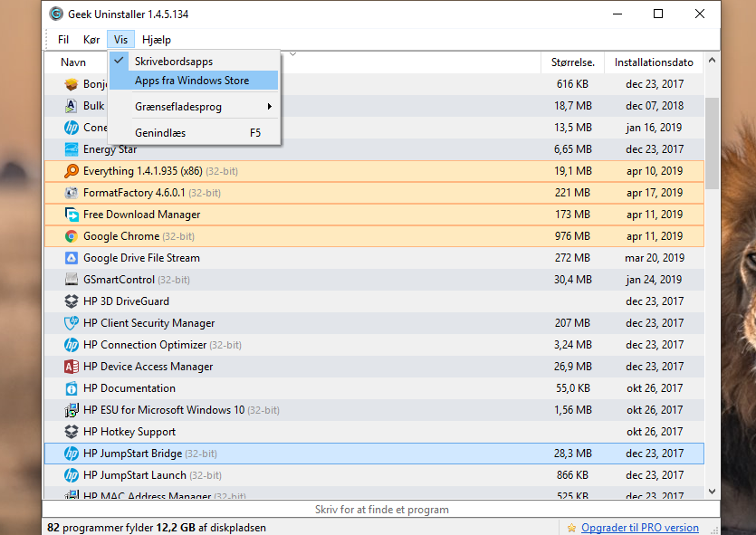Click the HP Documentation info icon
This screenshot has width=756, height=535.
pyautogui.click(x=72, y=388)
